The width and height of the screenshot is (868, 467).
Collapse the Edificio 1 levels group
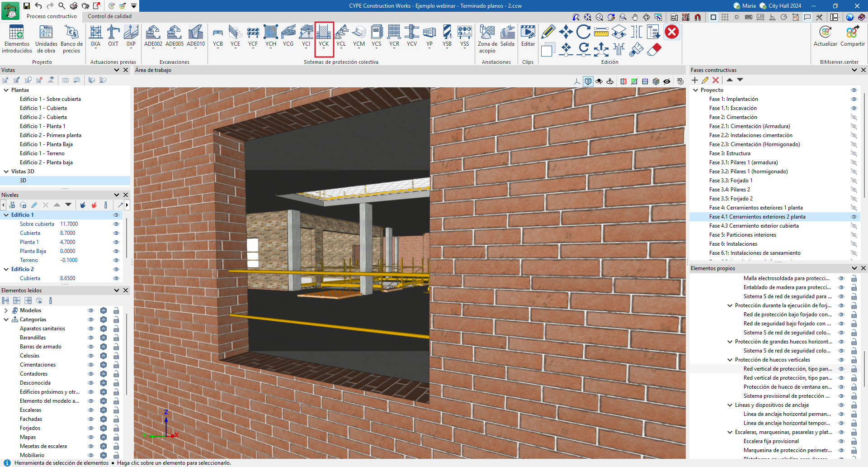[6, 215]
